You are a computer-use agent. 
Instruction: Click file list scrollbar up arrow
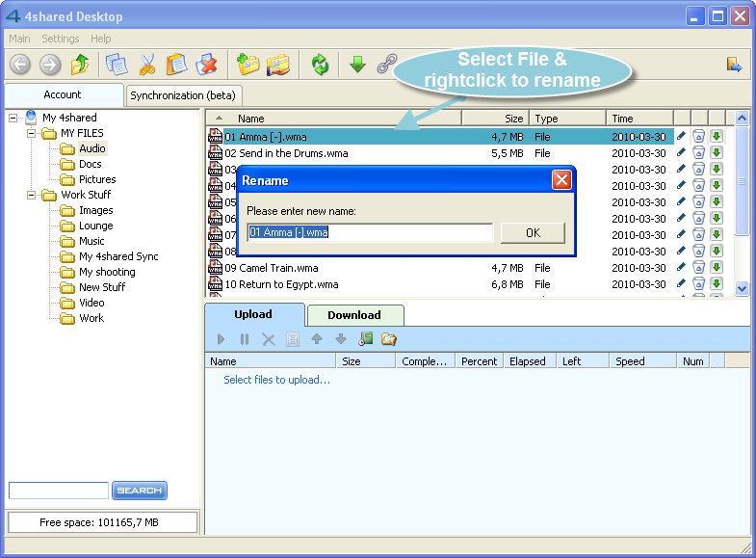pyautogui.click(x=742, y=118)
